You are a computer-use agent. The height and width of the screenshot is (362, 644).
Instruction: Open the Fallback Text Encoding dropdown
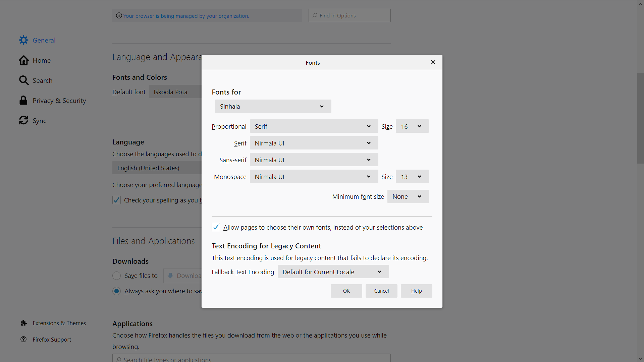pos(333,272)
